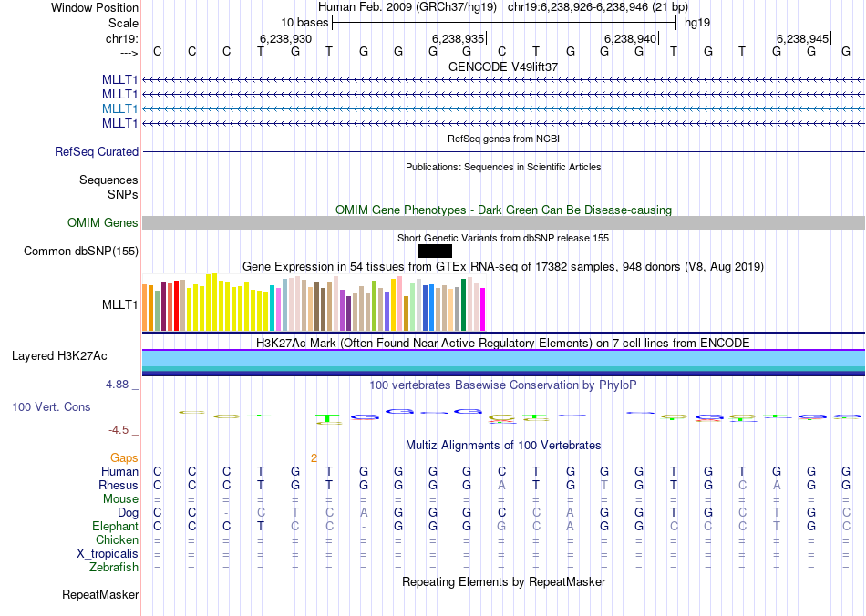Viewport: 866px width, 616px height.
Task: Click the OMIM Genes track label
Action: tap(103, 223)
